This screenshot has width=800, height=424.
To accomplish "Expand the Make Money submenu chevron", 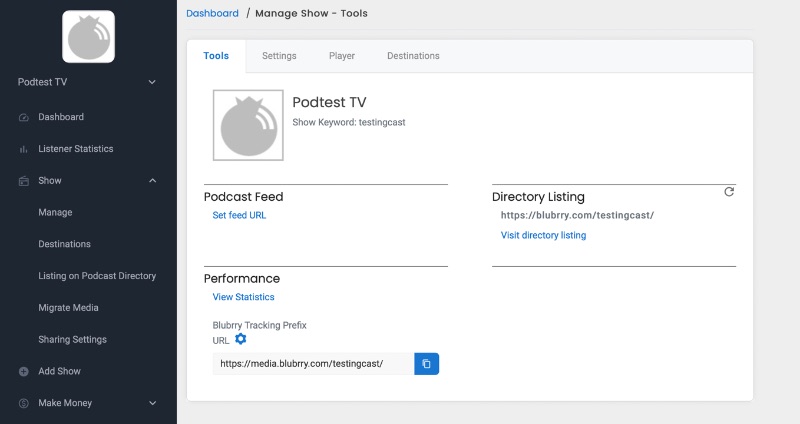I will click(x=153, y=403).
